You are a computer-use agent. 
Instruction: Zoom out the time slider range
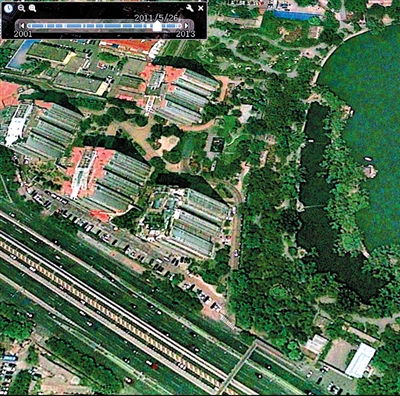(x=21, y=8)
